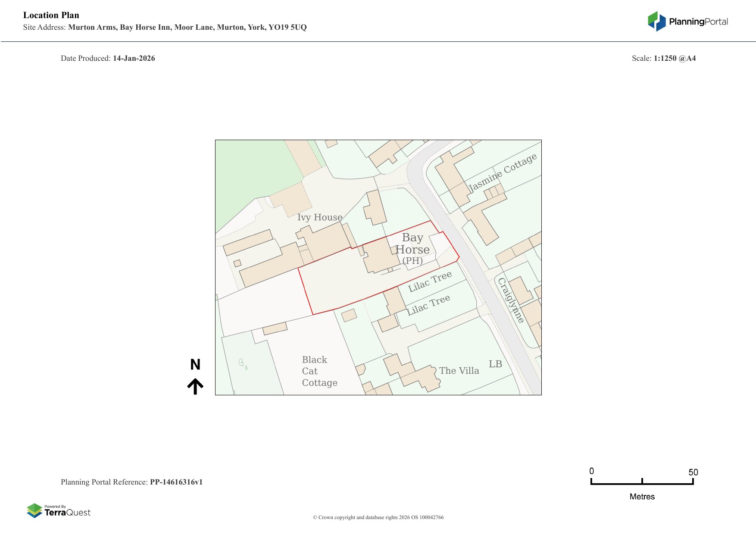The width and height of the screenshot is (756, 535).
Task: Click The Villa map label
Action: [459, 371]
